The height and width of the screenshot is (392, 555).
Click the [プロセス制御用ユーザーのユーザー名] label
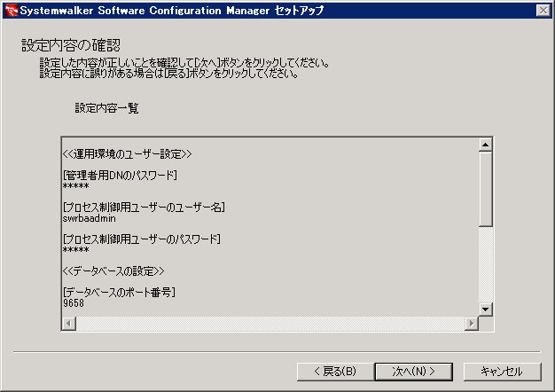(x=144, y=208)
